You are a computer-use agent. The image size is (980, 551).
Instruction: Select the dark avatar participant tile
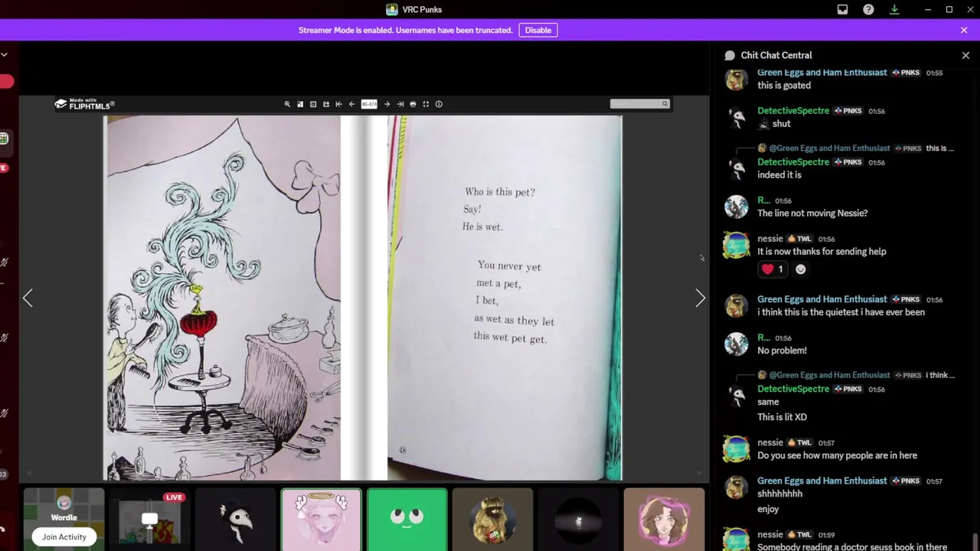click(578, 520)
